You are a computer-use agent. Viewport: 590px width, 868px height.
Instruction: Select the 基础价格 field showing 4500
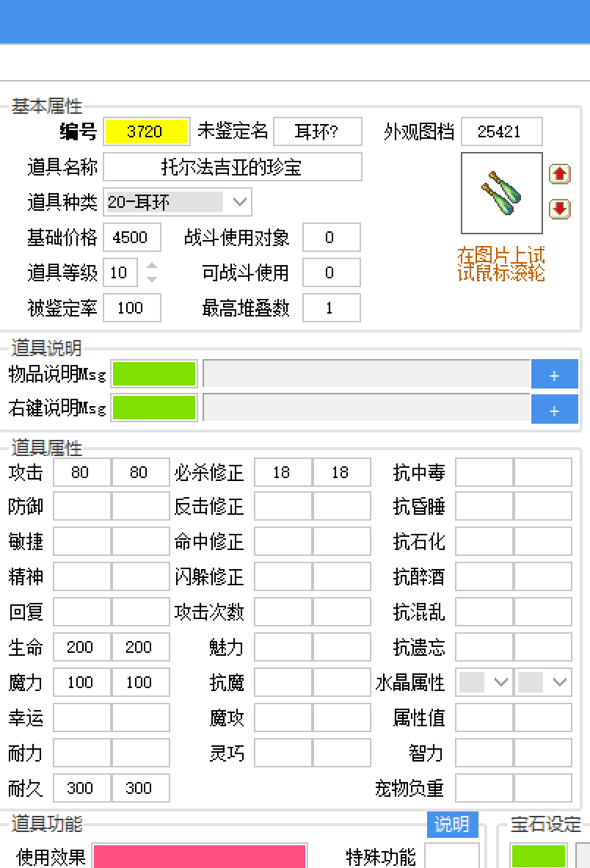[132, 237]
